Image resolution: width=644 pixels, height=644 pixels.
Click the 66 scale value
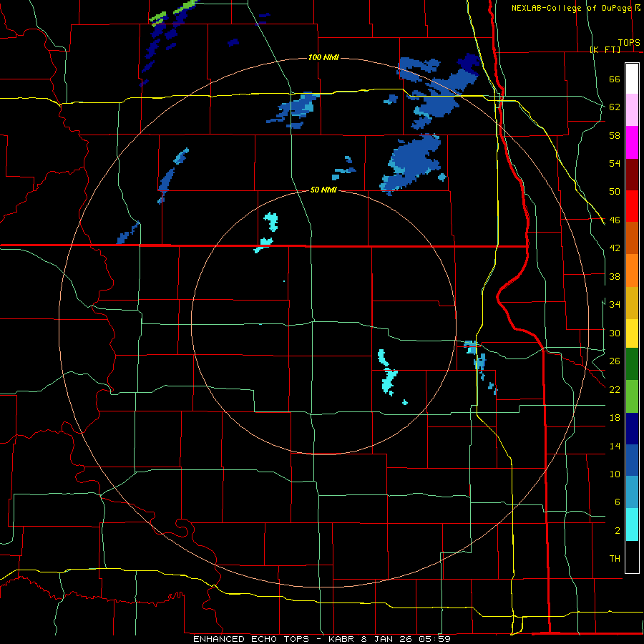pyautogui.click(x=615, y=79)
